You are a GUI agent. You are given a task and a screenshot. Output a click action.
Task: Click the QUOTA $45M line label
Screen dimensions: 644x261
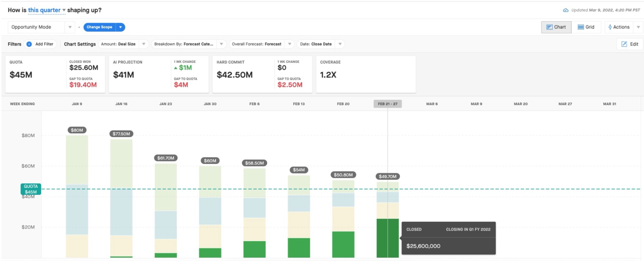(31, 189)
